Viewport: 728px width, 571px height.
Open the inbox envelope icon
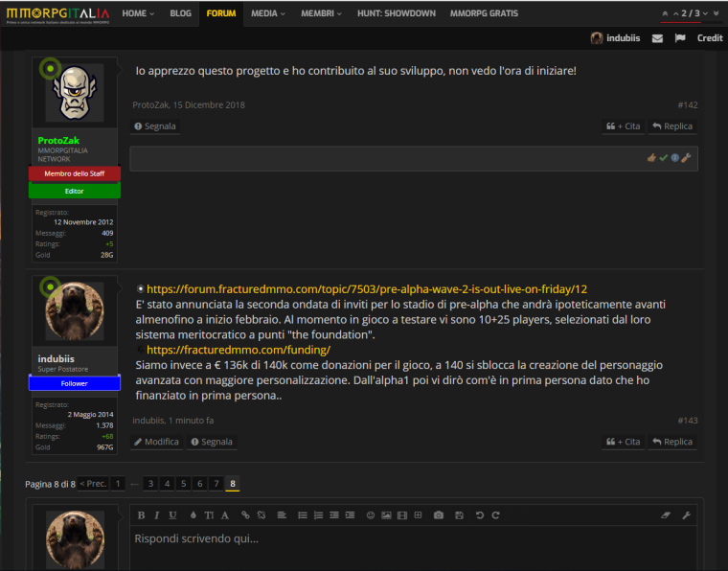[x=657, y=38]
